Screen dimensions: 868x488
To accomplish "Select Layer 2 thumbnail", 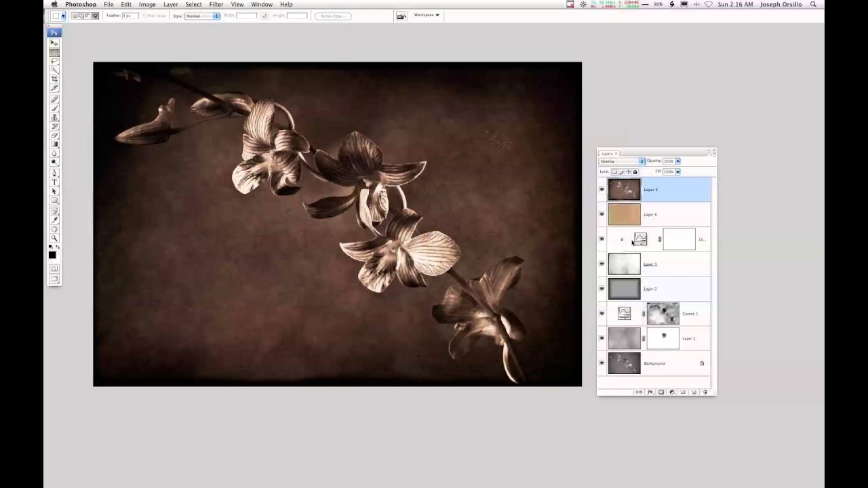I will point(624,289).
